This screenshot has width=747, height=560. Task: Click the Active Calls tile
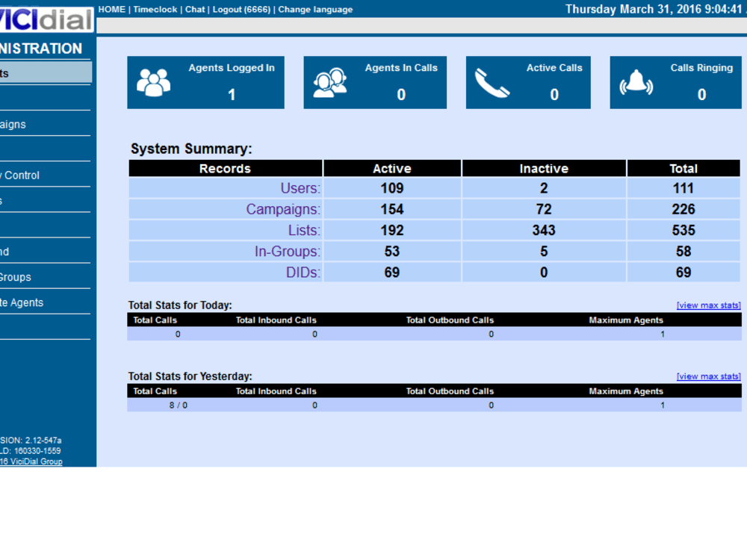[x=528, y=82]
